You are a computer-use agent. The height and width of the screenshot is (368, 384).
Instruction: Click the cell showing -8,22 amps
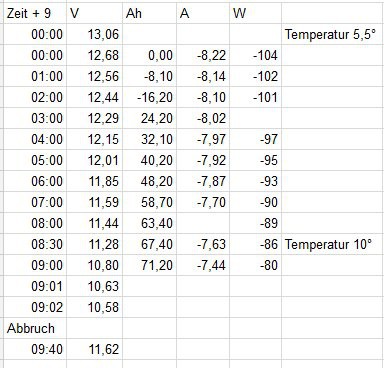click(x=203, y=55)
